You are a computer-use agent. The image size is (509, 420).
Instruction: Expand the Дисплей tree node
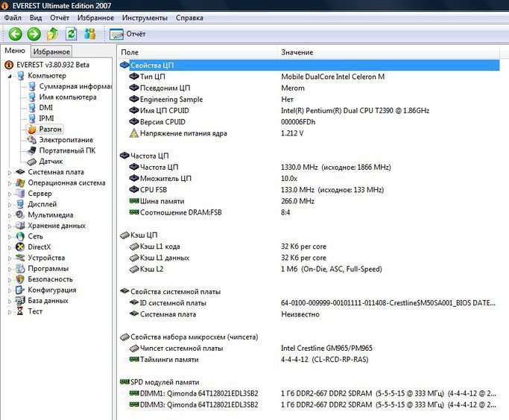(10, 205)
